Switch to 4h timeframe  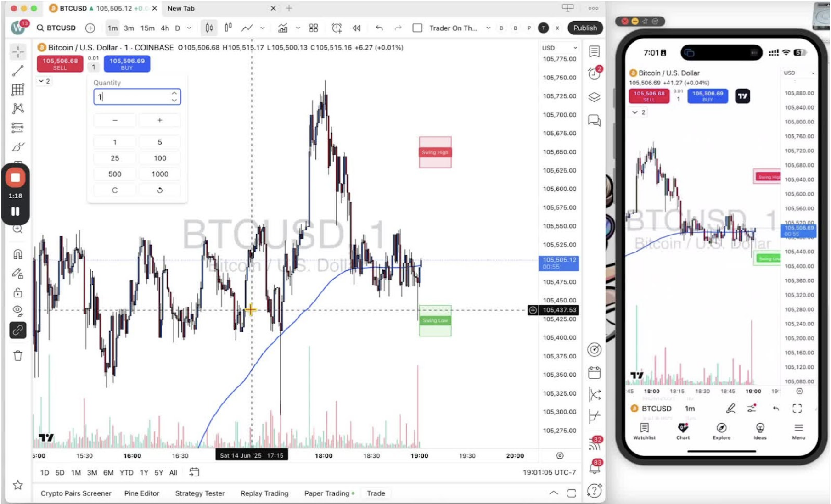point(165,28)
